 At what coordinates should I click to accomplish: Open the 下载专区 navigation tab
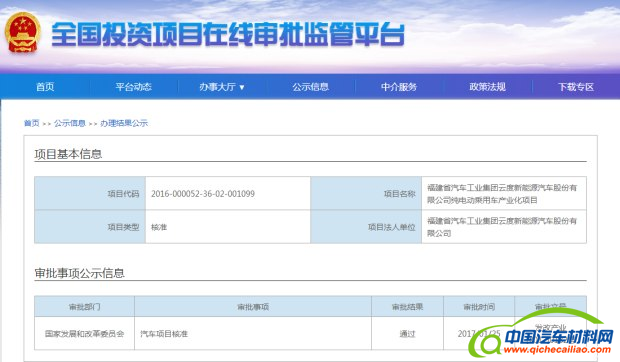click(576, 87)
